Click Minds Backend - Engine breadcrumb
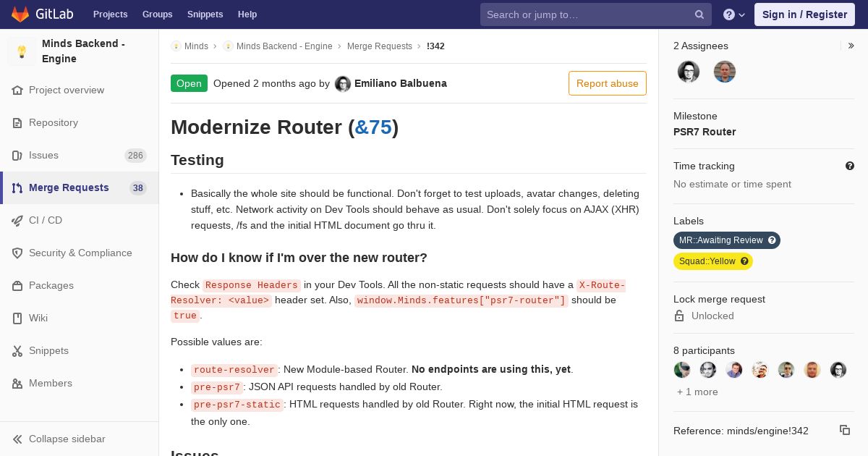868x456 pixels. coord(284,46)
